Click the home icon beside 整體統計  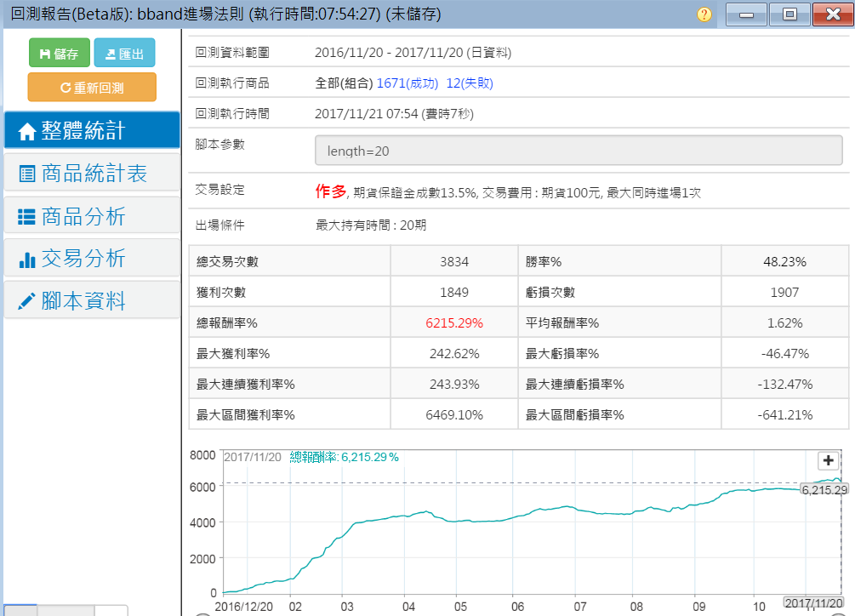point(26,131)
